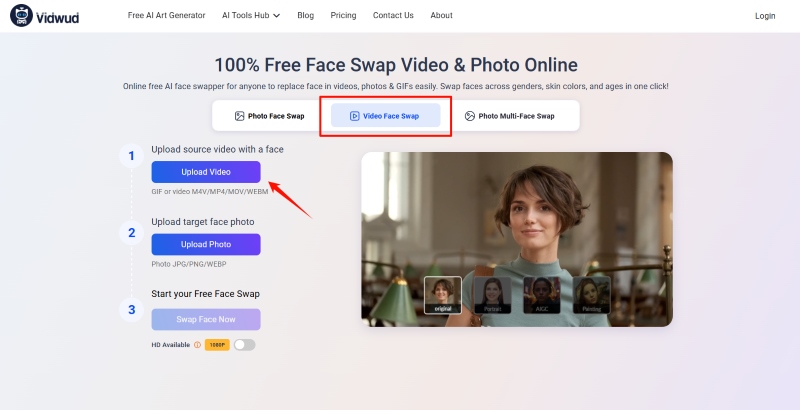Click the Vidwud robot logo icon

pos(21,16)
